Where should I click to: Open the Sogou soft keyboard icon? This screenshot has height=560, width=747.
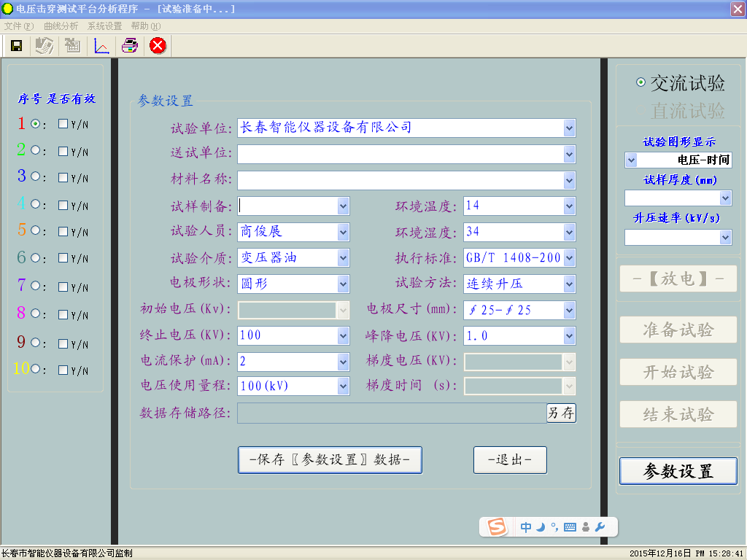point(570,527)
